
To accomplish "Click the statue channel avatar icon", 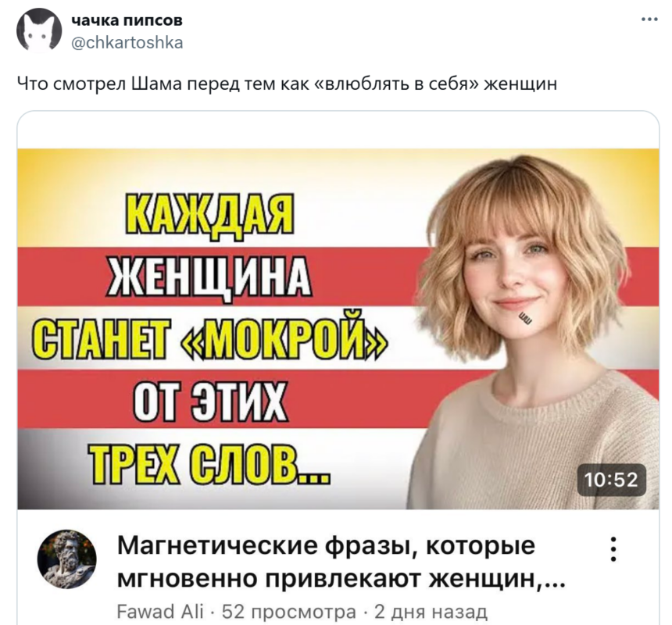I will pos(67,559).
